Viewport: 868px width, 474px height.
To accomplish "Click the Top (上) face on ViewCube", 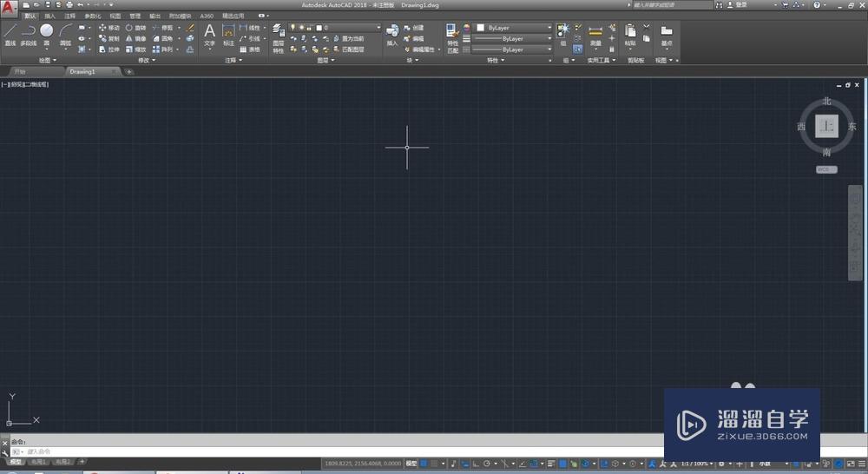I will (x=826, y=126).
